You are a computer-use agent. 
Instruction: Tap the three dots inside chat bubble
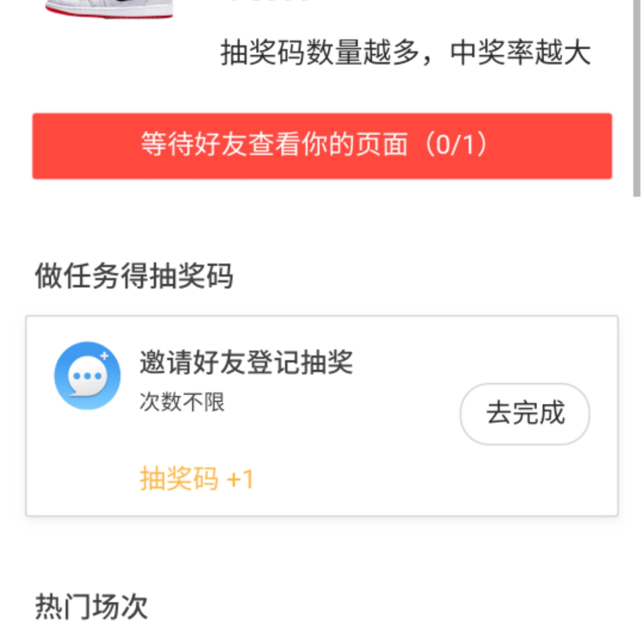tap(87, 376)
